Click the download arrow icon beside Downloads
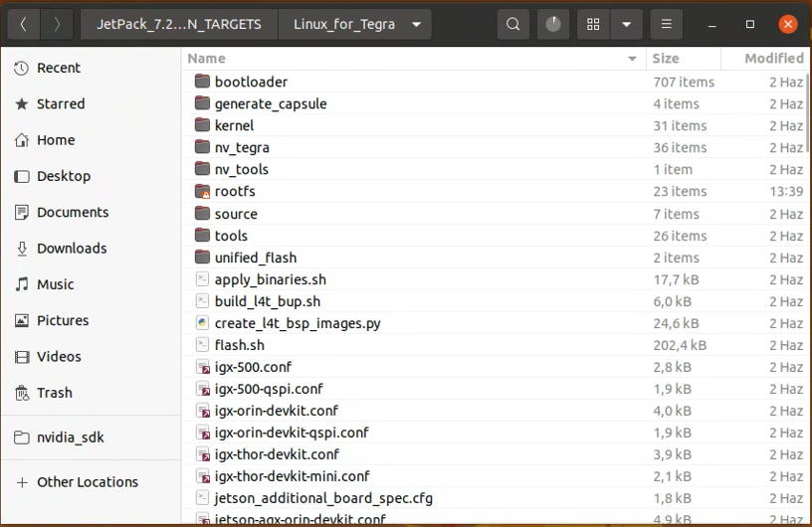Screen dimensions: 812x527 click(21, 249)
